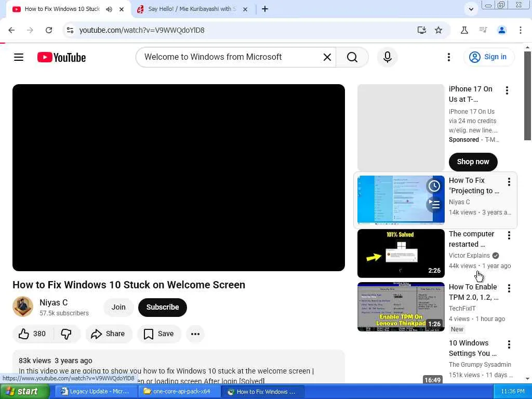Image resolution: width=532 pixels, height=399 pixels.
Task: Open options for the iPhone 17 ad
Action: [x=507, y=90]
